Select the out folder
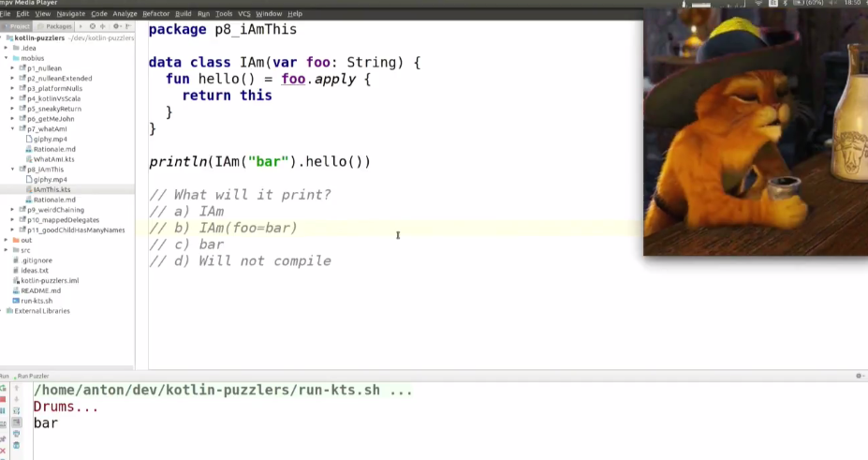This screenshot has height=460, width=868. click(x=26, y=240)
